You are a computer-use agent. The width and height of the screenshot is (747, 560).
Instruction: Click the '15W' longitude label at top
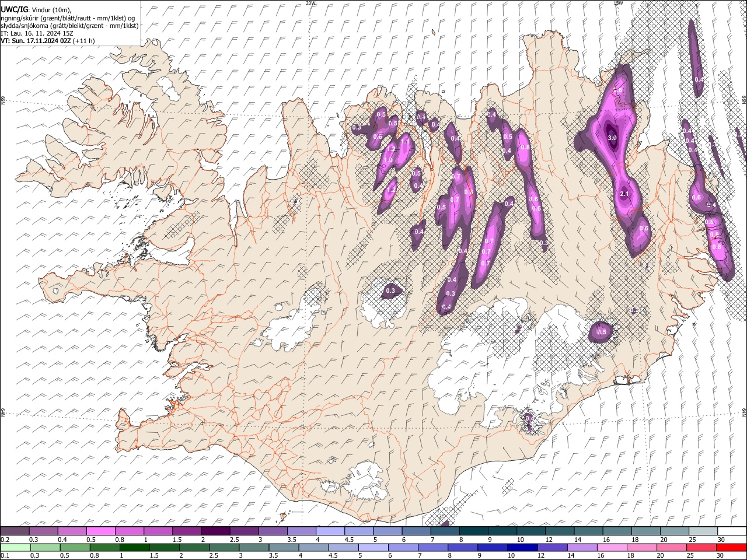[618, 3]
